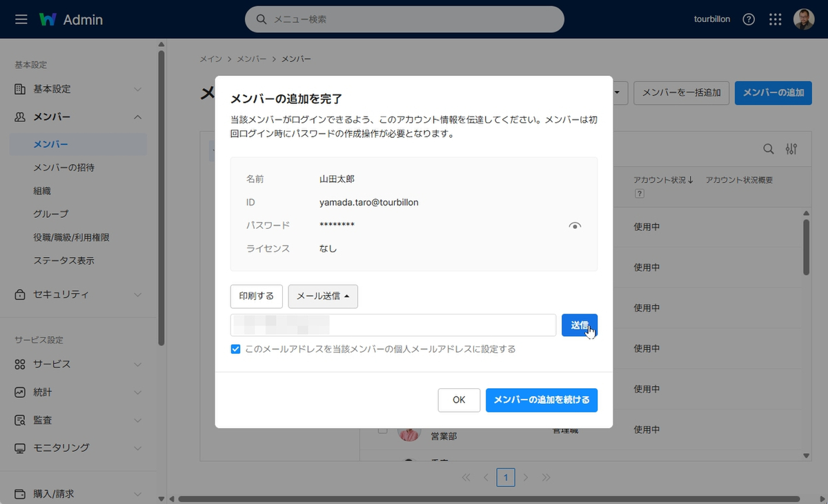Click the 監査 audit icon
Screen dimensions: 828x504
pyautogui.click(x=20, y=420)
